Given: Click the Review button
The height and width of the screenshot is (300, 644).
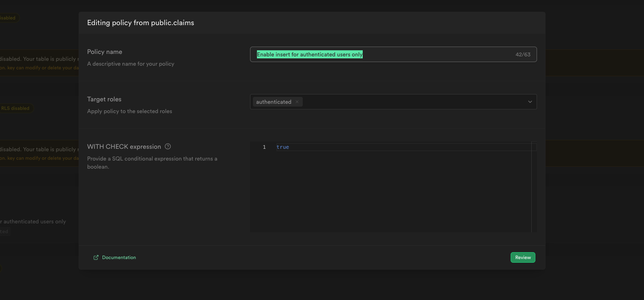Looking at the screenshot, I should click(523, 257).
